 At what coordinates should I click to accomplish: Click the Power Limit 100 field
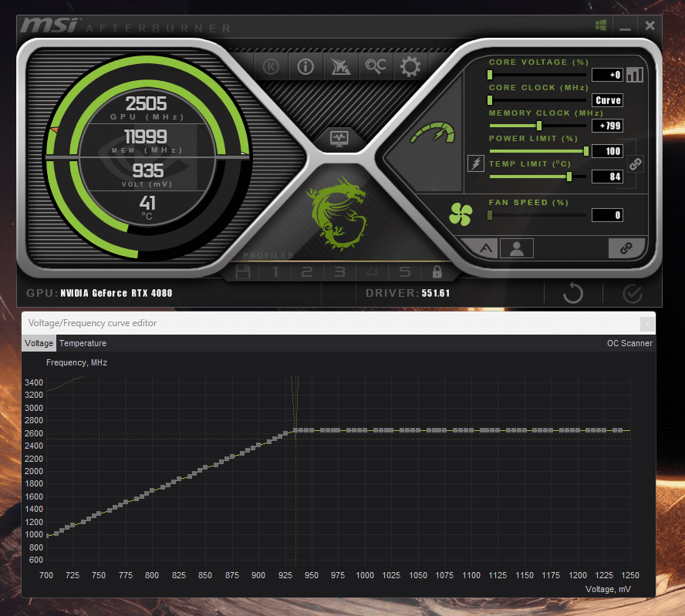click(607, 151)
